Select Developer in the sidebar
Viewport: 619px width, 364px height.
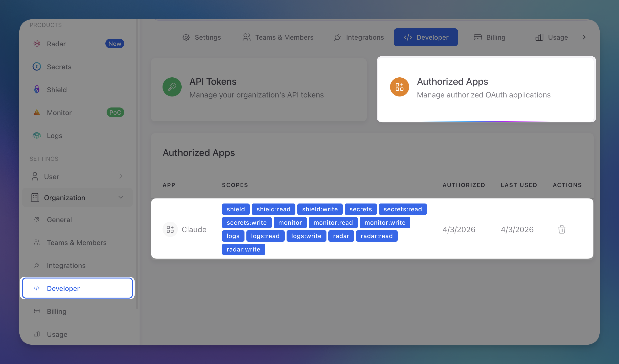63,288
